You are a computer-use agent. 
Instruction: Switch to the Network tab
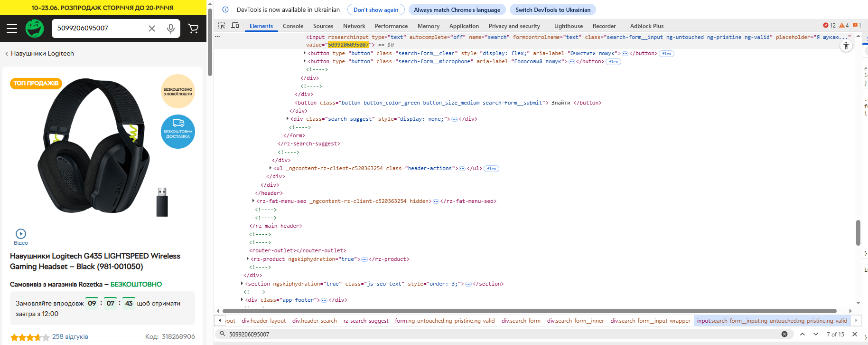[354, 26]
